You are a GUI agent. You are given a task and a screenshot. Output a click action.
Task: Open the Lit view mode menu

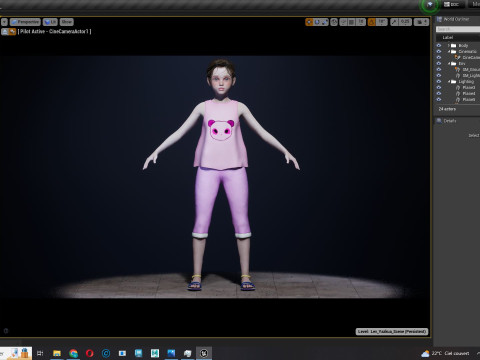[50, 22]
